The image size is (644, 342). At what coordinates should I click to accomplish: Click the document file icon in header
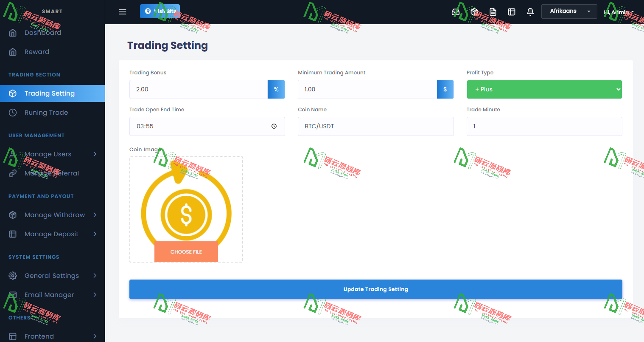493,12
